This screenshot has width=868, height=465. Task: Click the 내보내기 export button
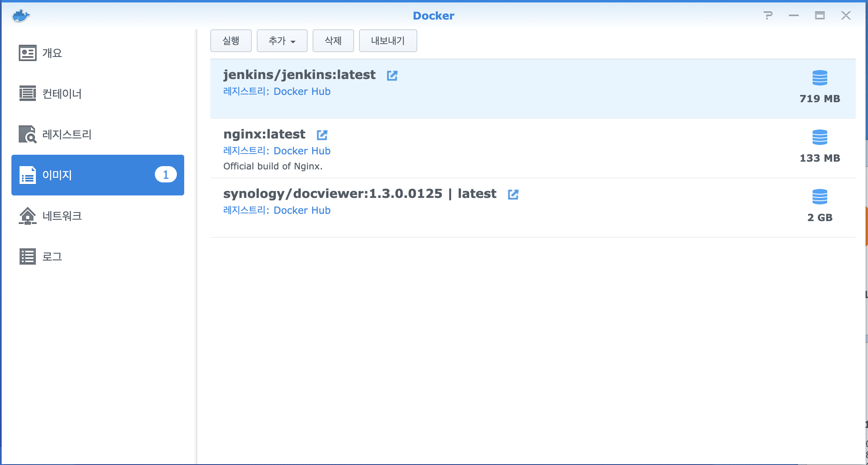[388, 41]
